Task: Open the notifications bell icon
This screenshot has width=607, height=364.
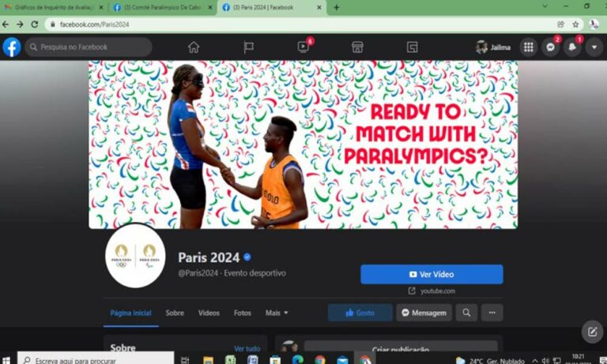Action: click(572, 47)
